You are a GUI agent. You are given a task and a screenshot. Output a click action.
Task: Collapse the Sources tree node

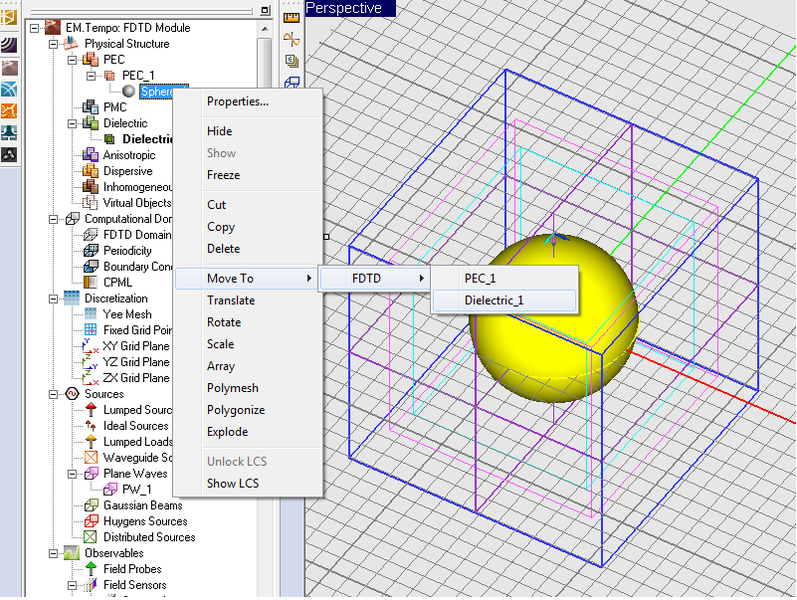click(x=55, y=394)
